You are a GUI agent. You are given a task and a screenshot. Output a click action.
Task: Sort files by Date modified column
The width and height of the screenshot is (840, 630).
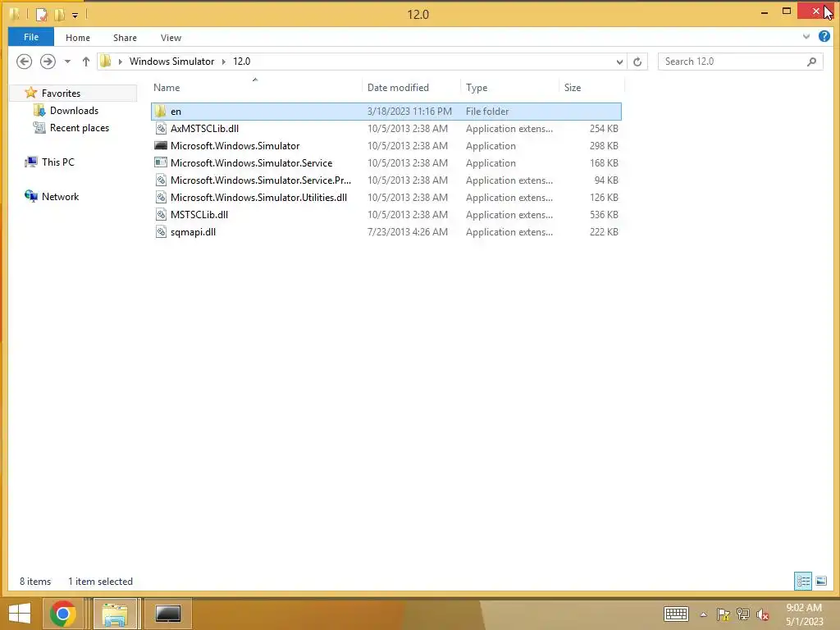398,87
